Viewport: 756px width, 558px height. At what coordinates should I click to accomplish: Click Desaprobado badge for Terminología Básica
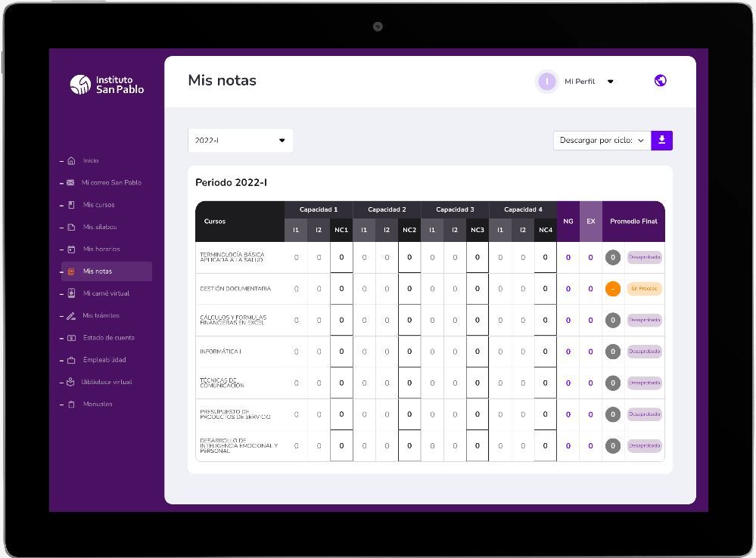point(644,257)
